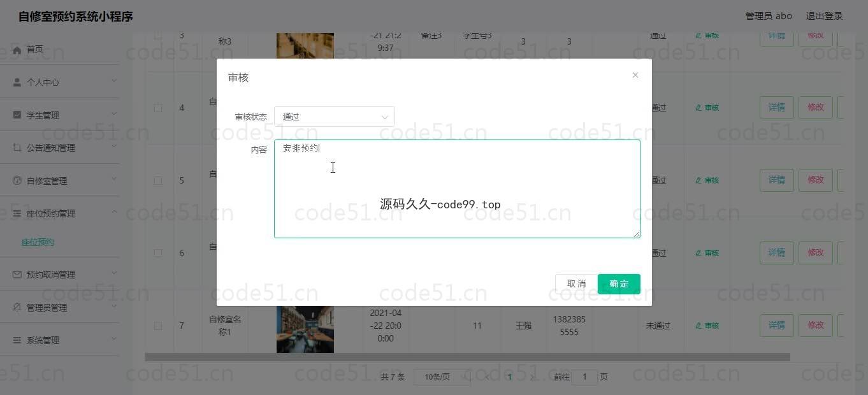This screenshot has width=868, height=395.
Task: Click the 修改 button in row 6
Action: [816, 253]
